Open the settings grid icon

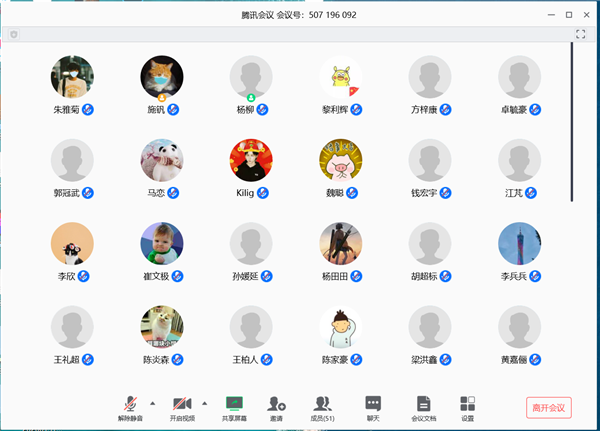(467, 403)
